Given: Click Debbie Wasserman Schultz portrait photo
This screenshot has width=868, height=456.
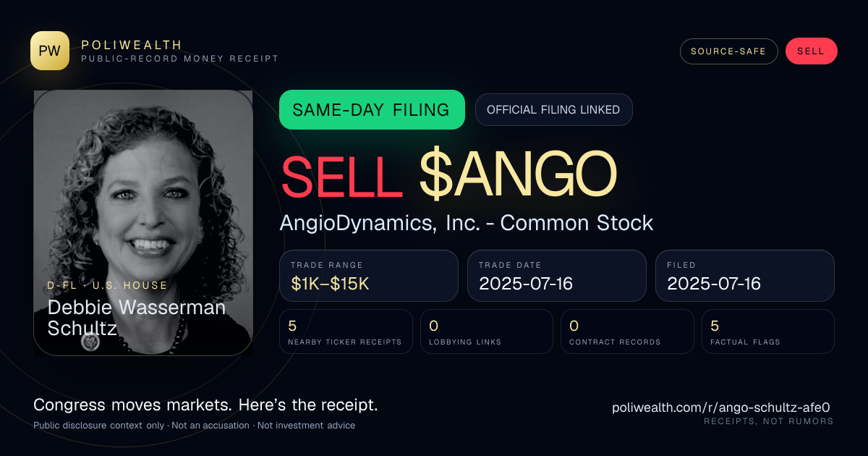Looking at the screenshot, I should coord(143,222).
